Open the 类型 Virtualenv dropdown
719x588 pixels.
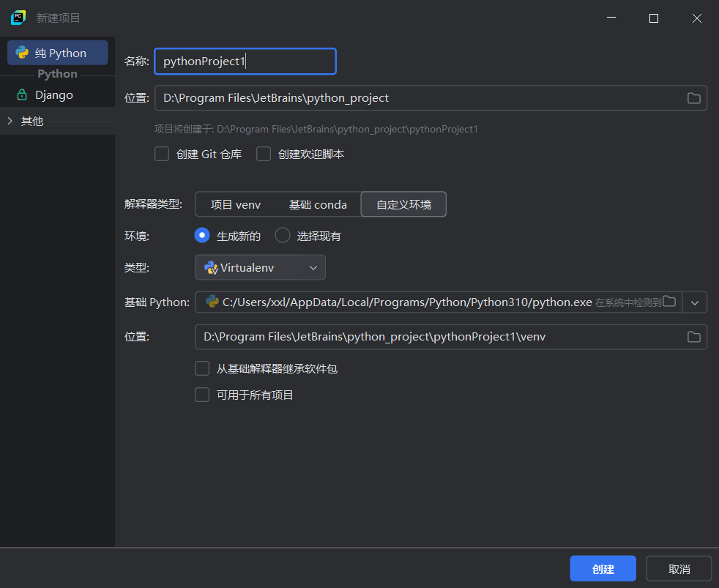pos(260,267)
